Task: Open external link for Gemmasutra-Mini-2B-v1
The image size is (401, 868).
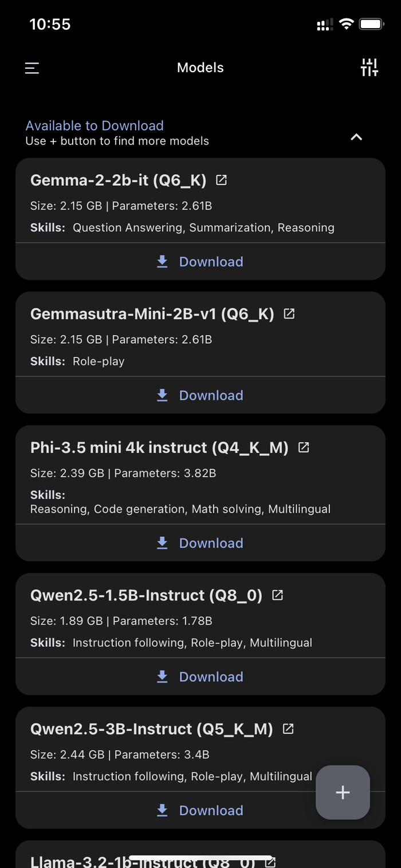Action: pyautogui.click(x=289, y=313)
